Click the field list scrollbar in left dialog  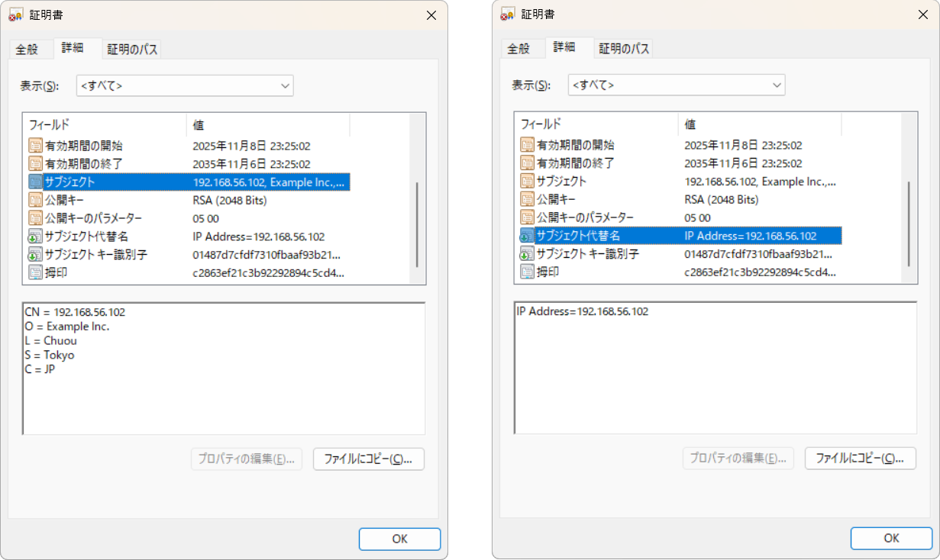coord(417,225)
